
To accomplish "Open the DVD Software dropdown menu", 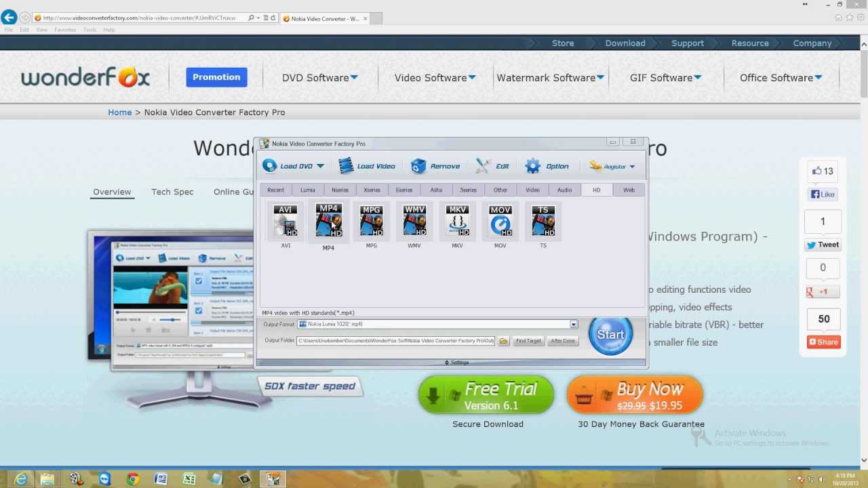I will point(320,77).
